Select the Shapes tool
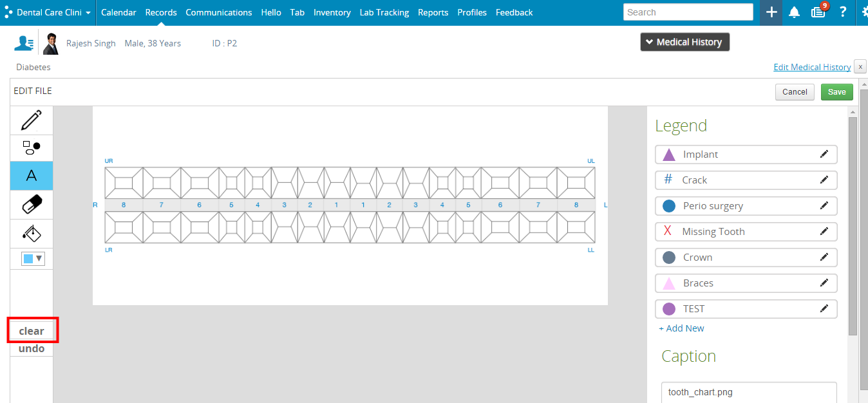The image size is (868, 403). coord(32,147)
